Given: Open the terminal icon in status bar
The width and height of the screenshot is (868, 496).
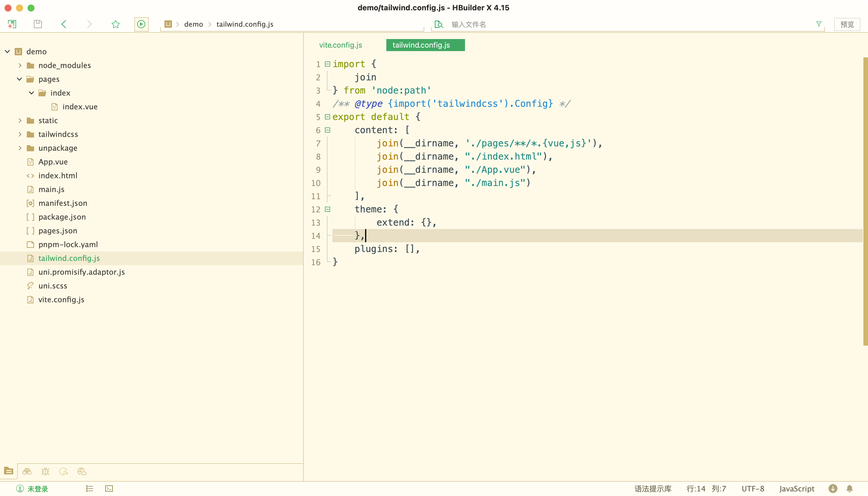Looking at the screenshot, I should 109,489.
